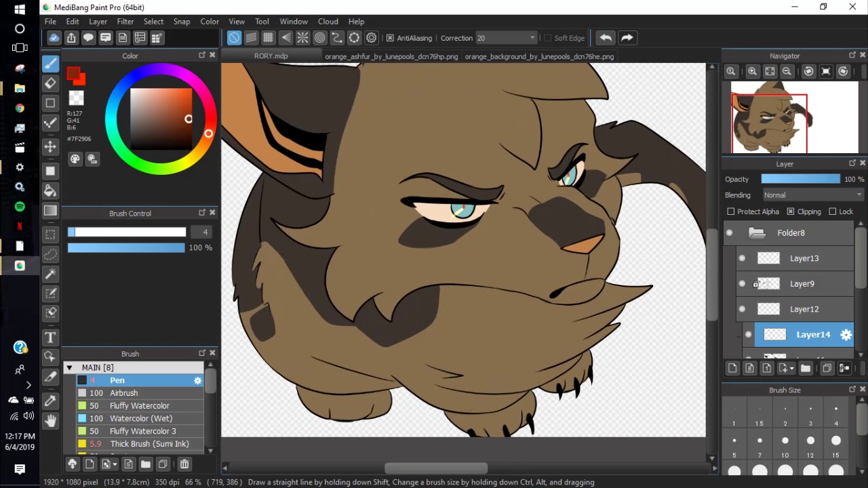Switch to orange_background_by_lunepools tab

(x=540, y=56)
